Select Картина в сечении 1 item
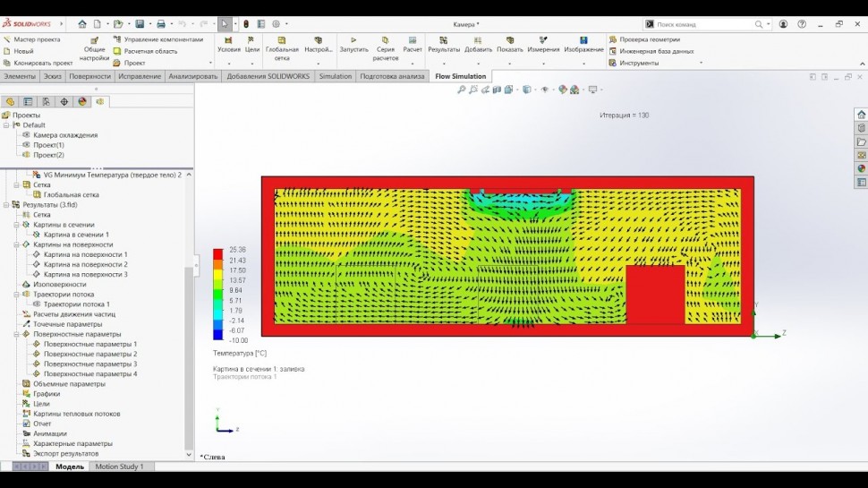This screenshot has width=868, height=488. tap(75, 235)
